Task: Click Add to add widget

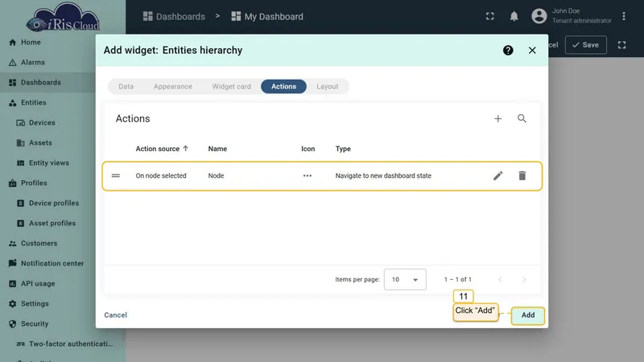Action: click(x=528, y=315)
